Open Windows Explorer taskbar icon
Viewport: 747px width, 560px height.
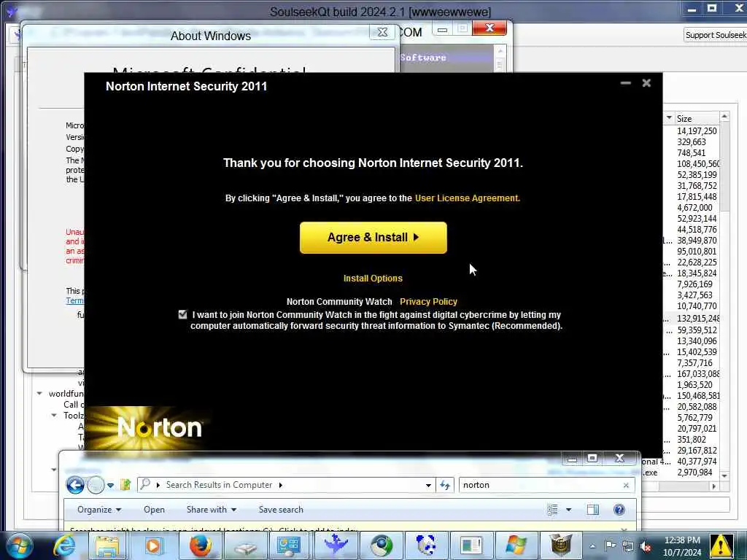tap(107, 545)
